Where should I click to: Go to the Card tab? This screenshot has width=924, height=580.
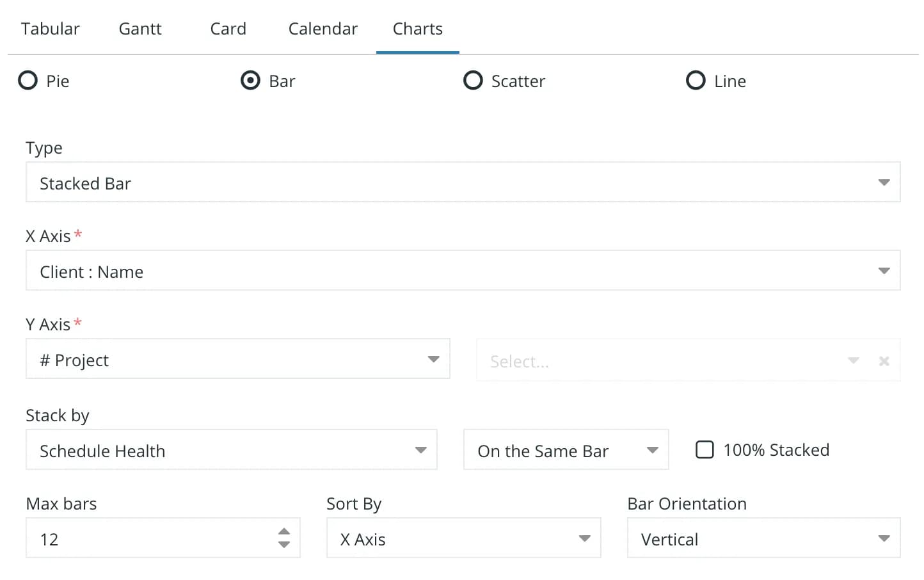click(228, 29)
